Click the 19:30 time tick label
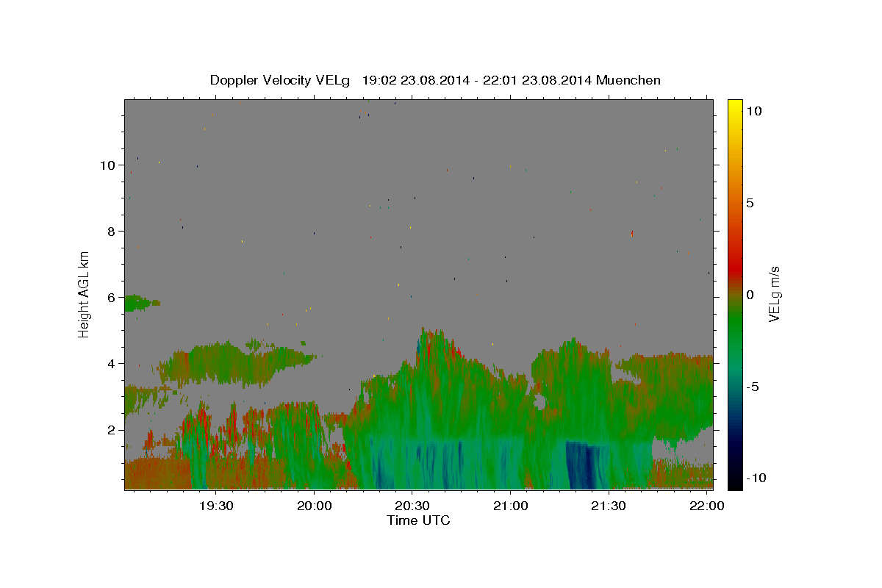The height and width of the screenshot is (588, 882). pyautogui.click(x=216, y=506)
